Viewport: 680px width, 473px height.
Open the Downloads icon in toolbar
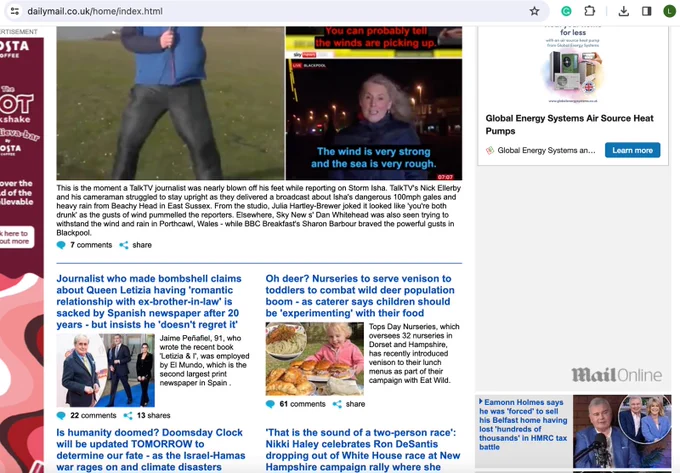pyautogui.click(x=624, y=11)
